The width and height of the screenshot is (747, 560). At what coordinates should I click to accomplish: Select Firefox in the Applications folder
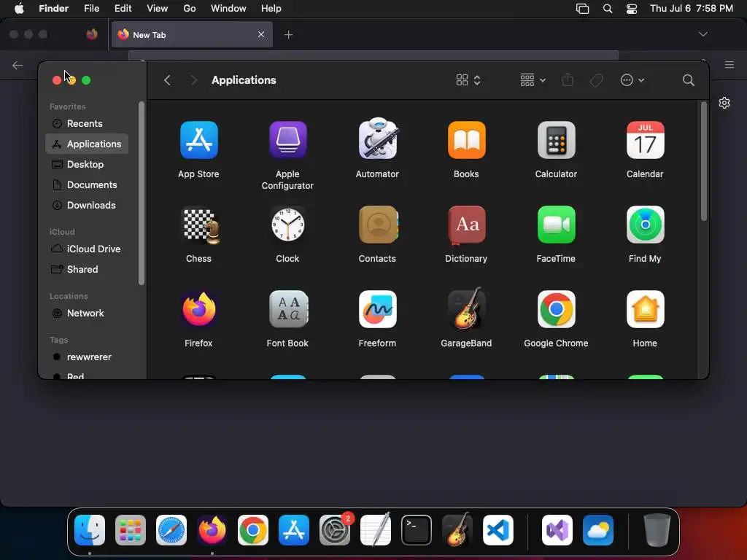click(x=198, y=309)
